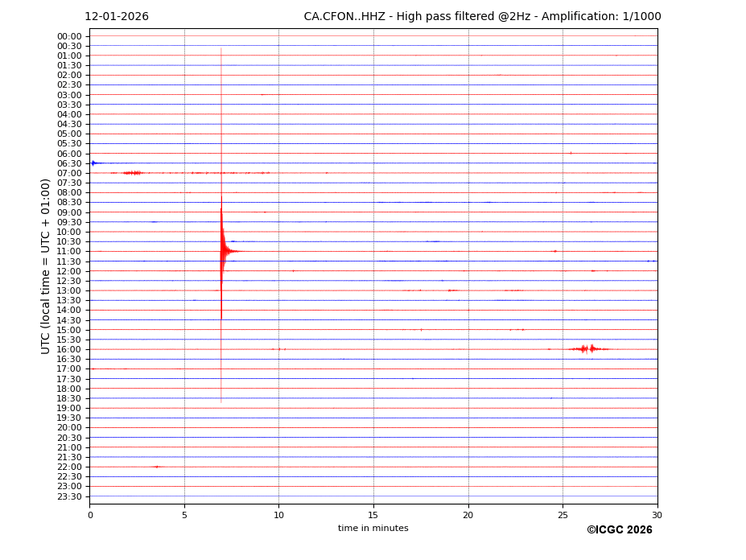Click the 30 tick on the minutes axis
746x560 pixels.
coord(657,515)
